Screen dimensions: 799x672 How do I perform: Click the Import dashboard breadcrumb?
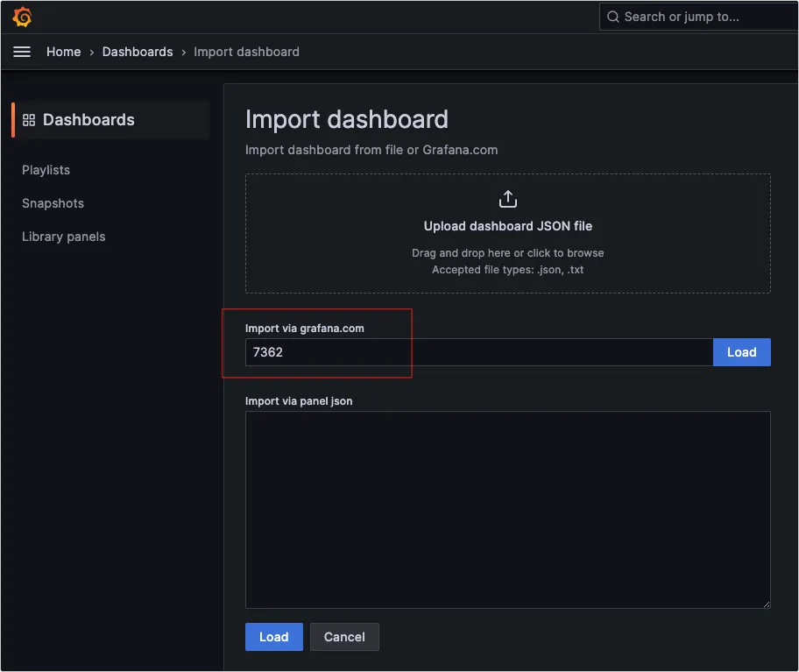click(246, 52)
